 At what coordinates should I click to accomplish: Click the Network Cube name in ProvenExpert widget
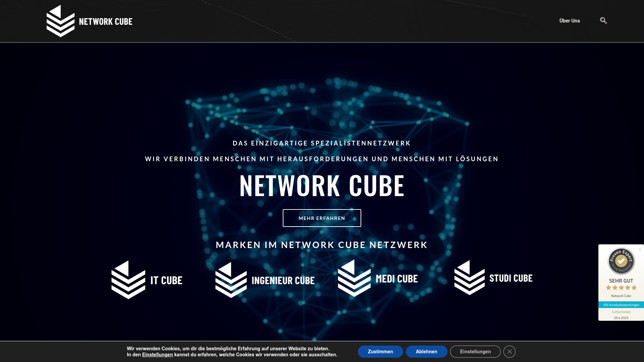(x=621, y=296)
